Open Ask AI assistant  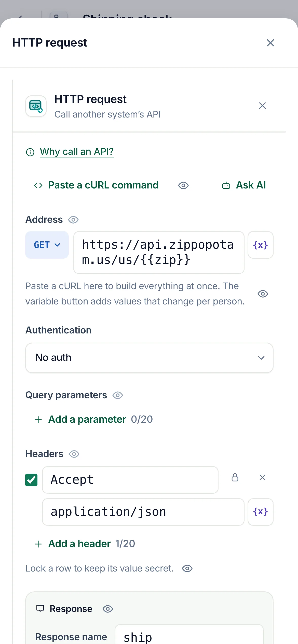click(244, 185)
